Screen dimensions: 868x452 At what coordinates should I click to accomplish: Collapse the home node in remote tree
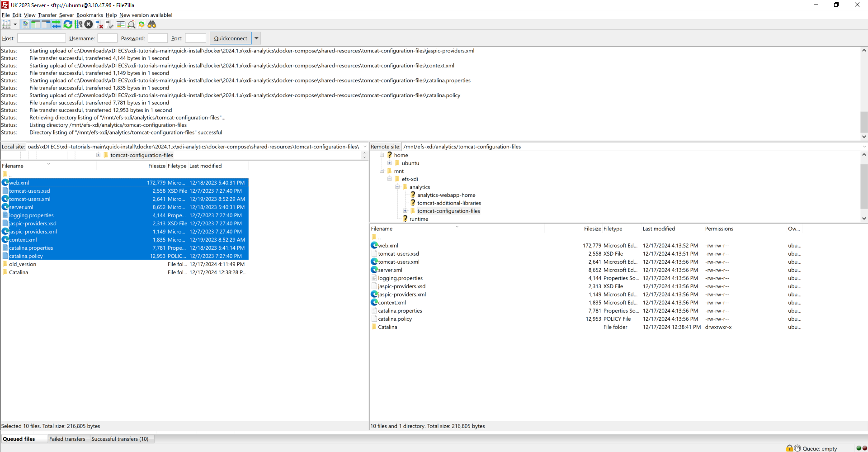coord(382,155)
